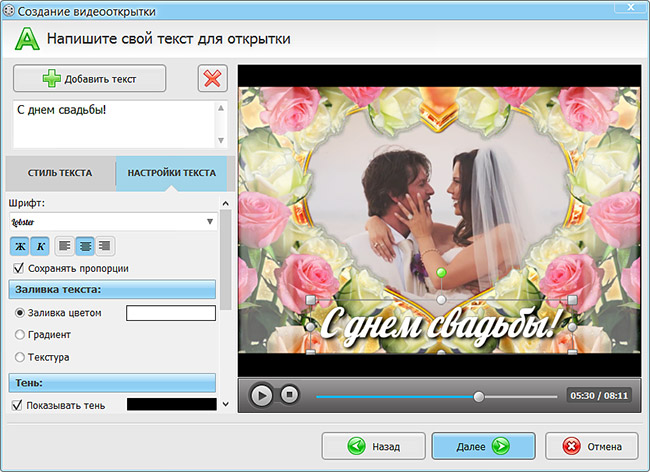Cancel with the Отмена button

tap(592, 446)
